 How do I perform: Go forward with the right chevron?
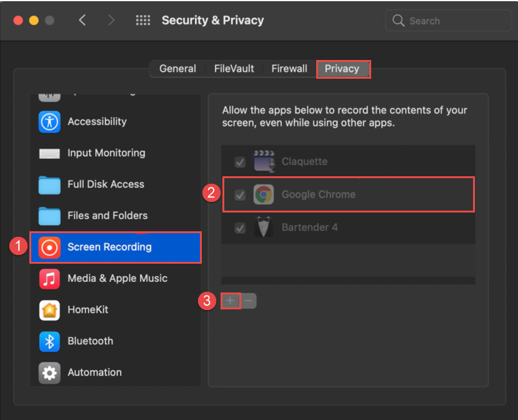click(x=111, y=20)
